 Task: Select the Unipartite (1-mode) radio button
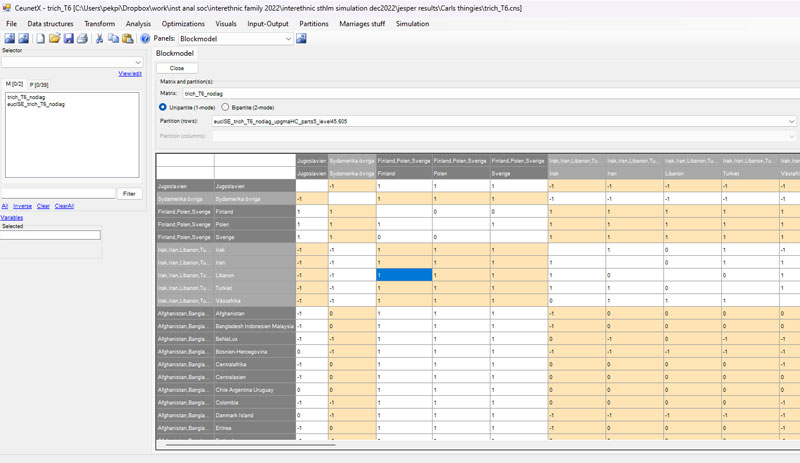164,107
